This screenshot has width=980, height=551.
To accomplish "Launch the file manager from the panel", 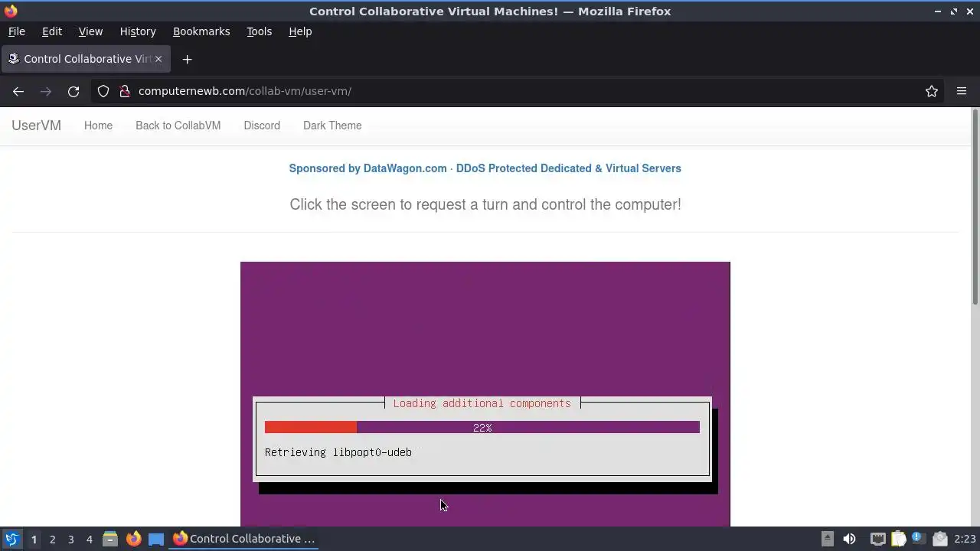I will point(110,539).
